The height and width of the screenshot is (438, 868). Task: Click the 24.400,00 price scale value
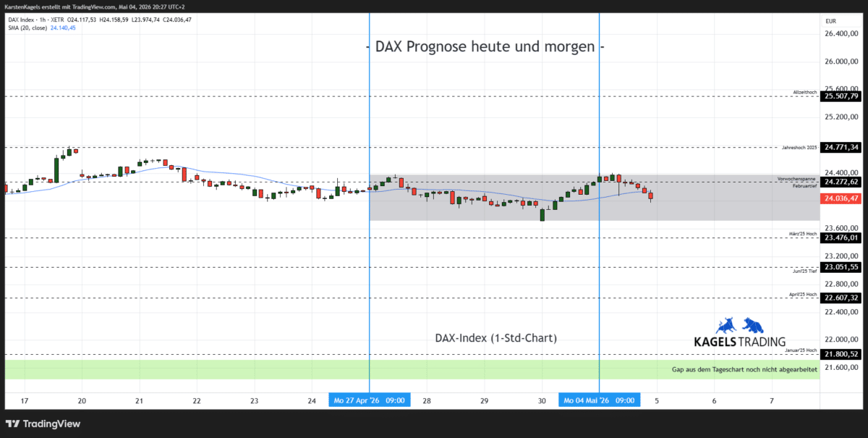841,172
